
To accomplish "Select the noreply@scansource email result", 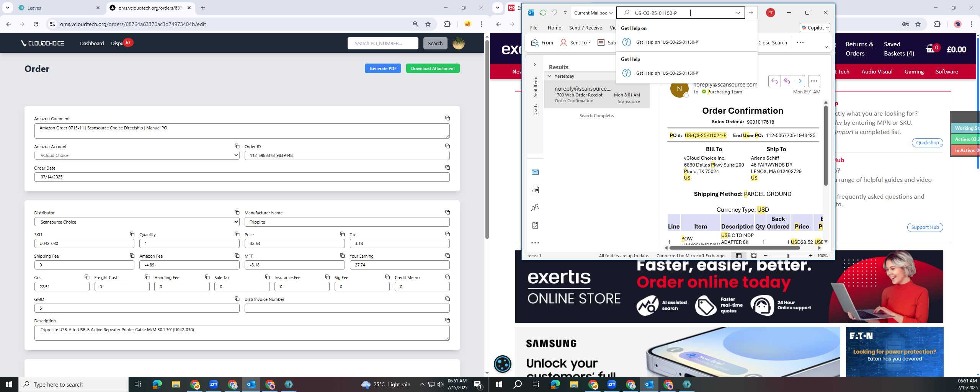I will pos(597,95).
